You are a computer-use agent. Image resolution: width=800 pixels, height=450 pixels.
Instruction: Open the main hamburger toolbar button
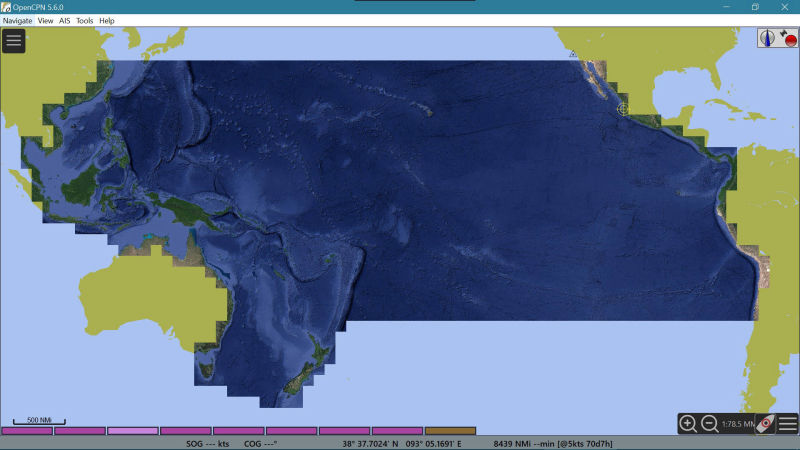pos(14,41)
